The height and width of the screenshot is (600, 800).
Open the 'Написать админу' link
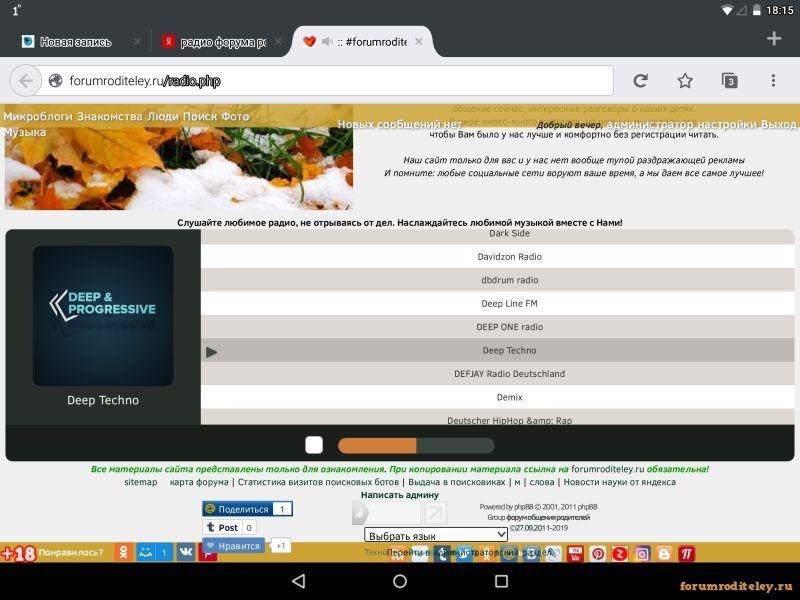point(399,495)
